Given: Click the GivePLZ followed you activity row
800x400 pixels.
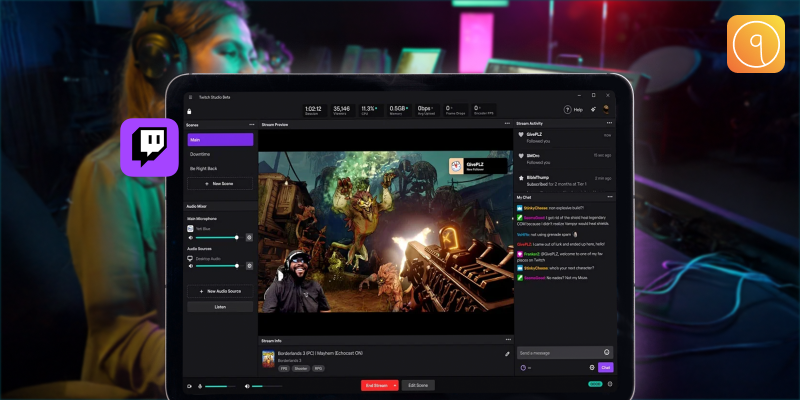Looking at the screenshot, I should click(x=565, y=138).
